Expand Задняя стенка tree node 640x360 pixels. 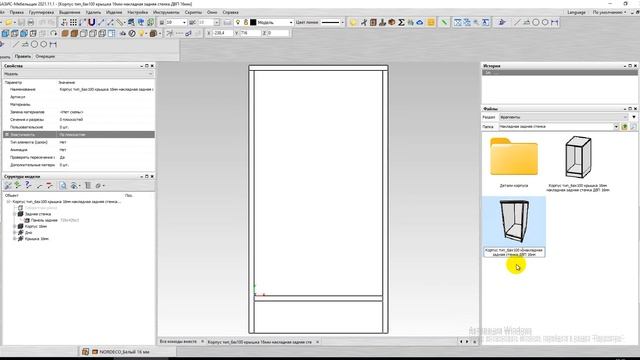(15, 214)
